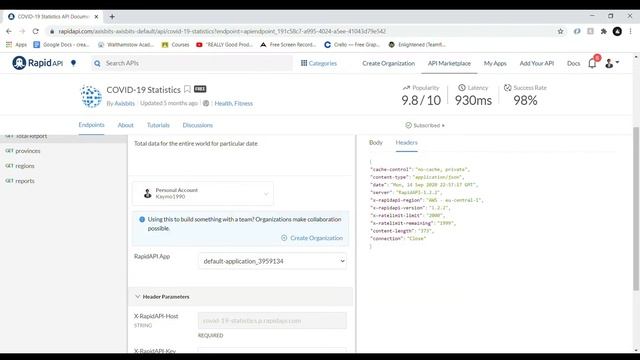This screenshot has height=360, width=640.
Task: Click the page vertical scrollbar
Action: tap(636, 208)
